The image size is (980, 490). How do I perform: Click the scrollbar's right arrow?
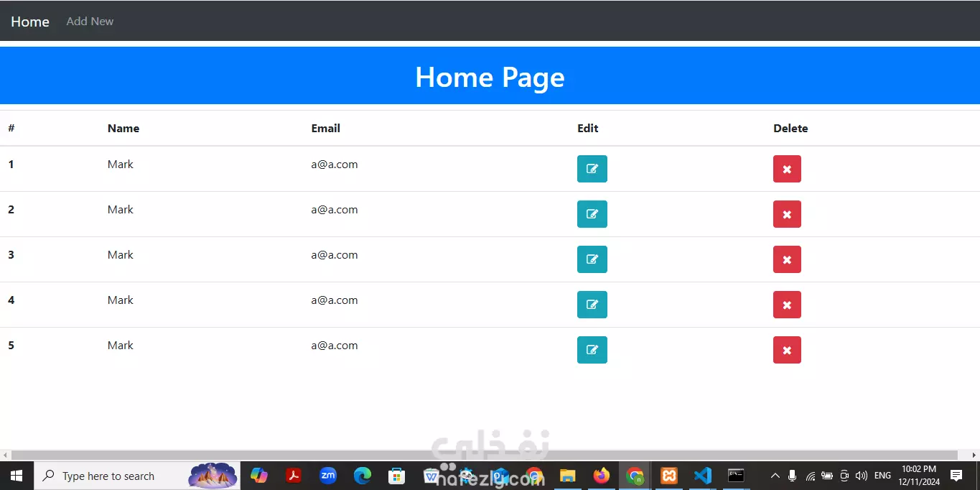pyautogui.click(x=975, y=455)
